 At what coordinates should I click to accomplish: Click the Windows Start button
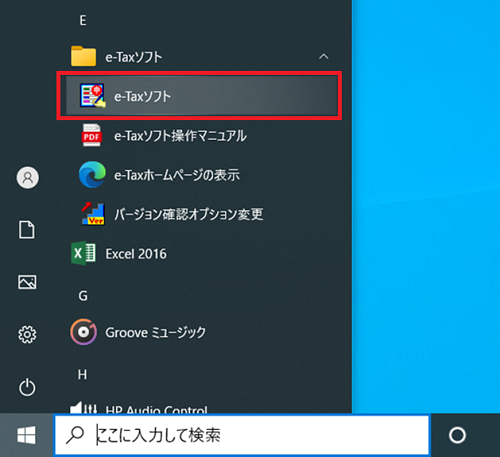coord(26,435)
